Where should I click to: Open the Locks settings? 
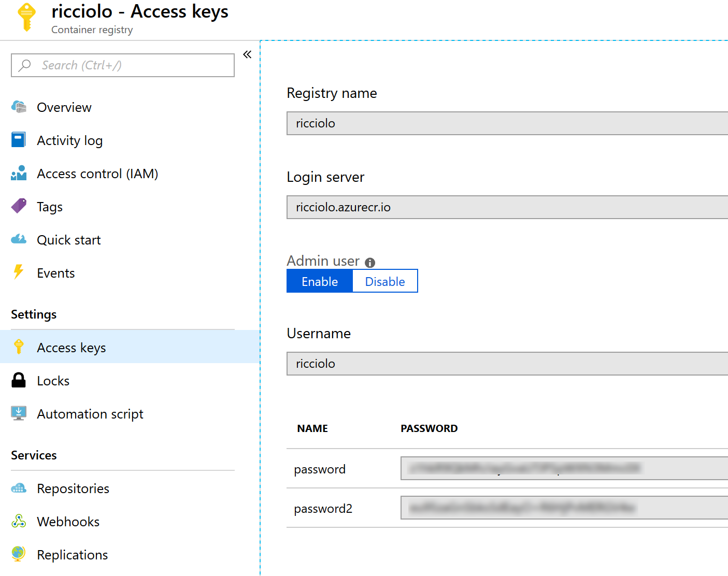click(x=53, y=381)
